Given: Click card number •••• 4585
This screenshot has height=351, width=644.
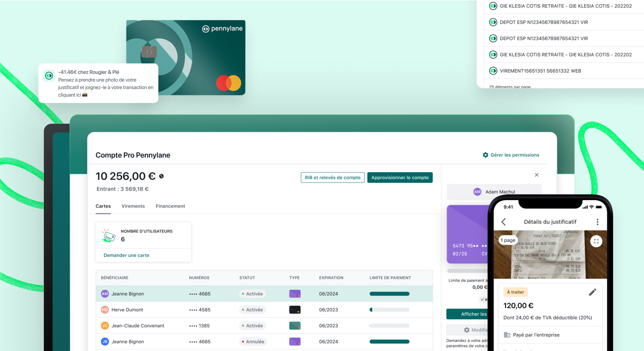Looking at the screenshot, I should coord(200,310).
